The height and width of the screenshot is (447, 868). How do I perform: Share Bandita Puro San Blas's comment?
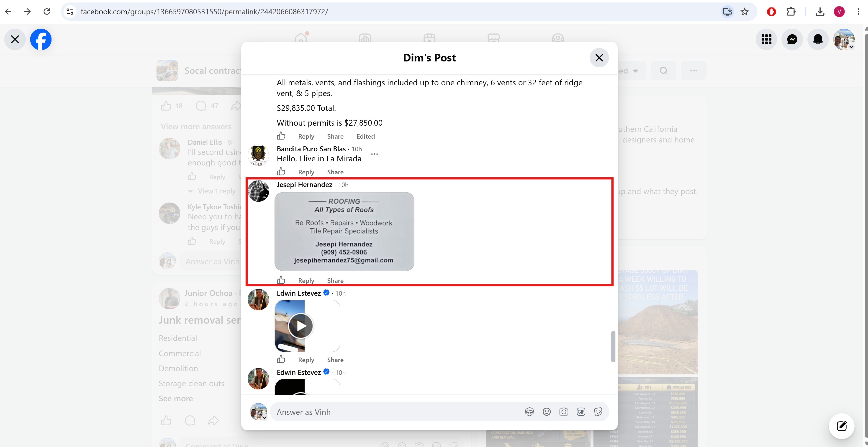pyautogui.click(x=335, y=172)
